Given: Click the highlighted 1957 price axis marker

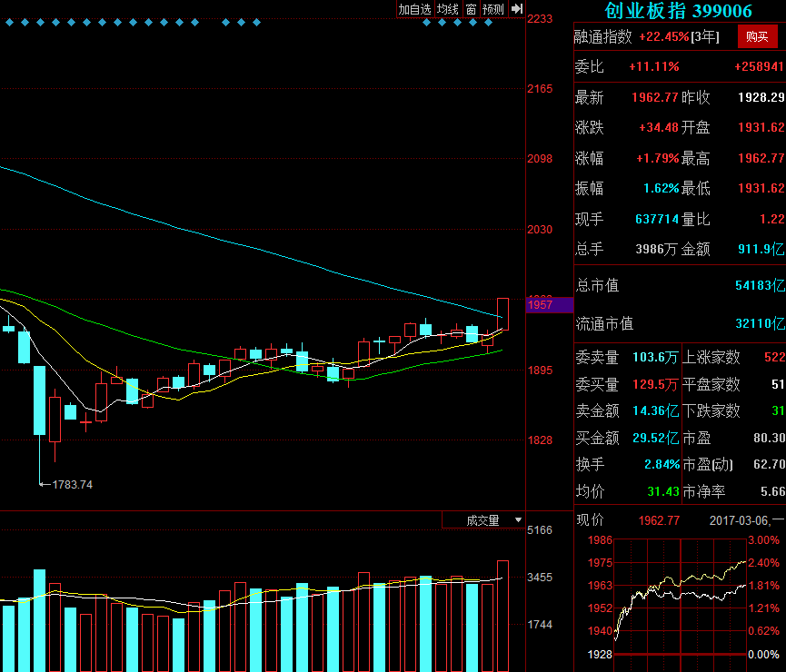Looking at the screenshot, I should pos(550,305).
